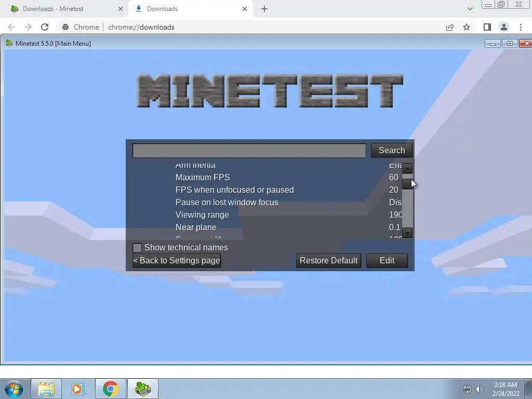Focus the settings search input field
Viewport: 532px width, 399px height.
pyautogui.click(x=249, y=150)
